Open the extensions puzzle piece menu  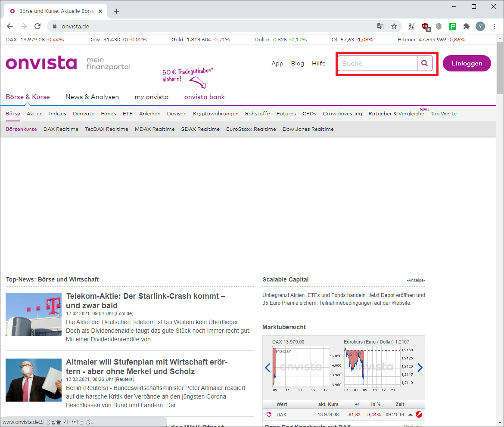[x=467, y=26]
